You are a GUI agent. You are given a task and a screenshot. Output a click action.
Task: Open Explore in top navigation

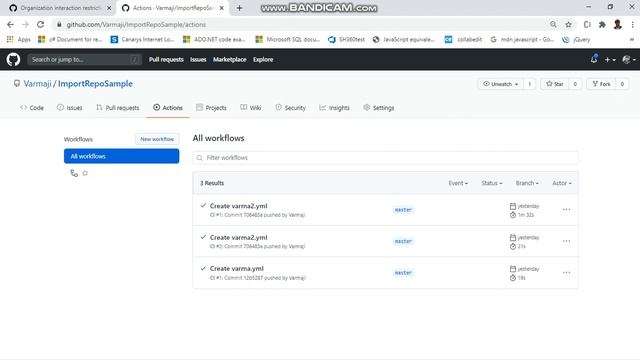tap(263, 60)
